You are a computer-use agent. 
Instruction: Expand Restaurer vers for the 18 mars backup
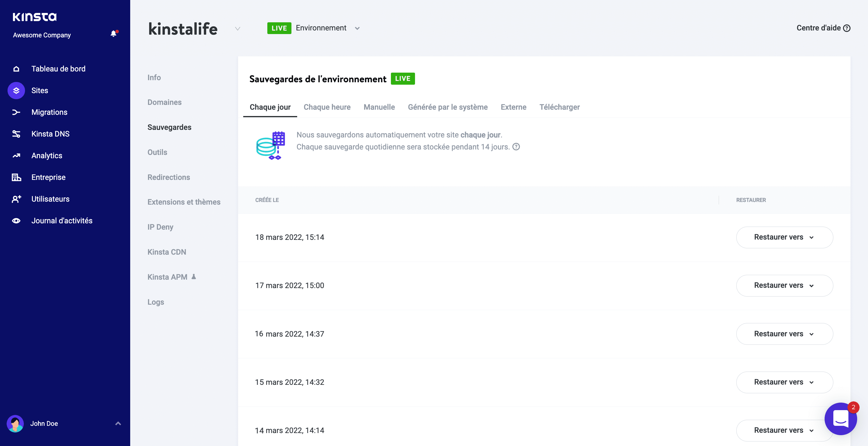784,237
